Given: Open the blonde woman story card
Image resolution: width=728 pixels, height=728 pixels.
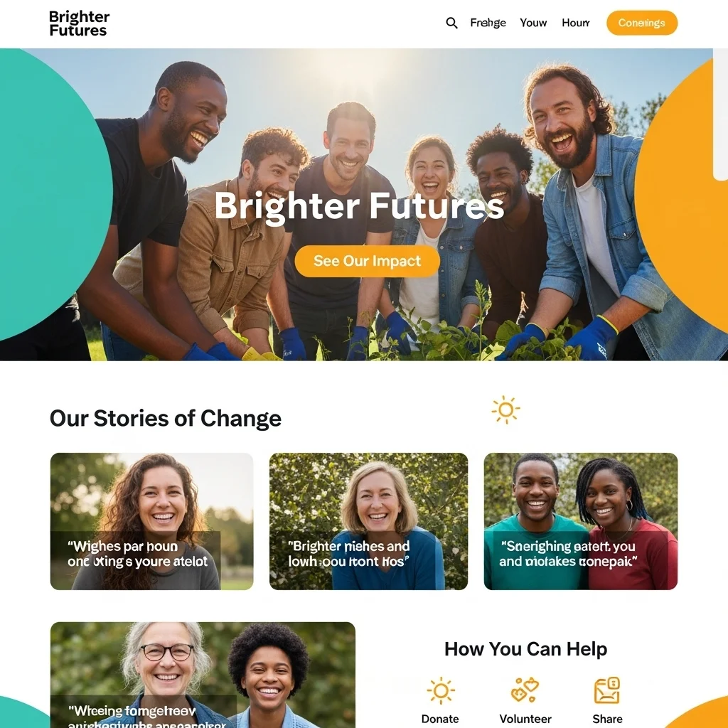Looking at the screenshot, I should [369, 521].
